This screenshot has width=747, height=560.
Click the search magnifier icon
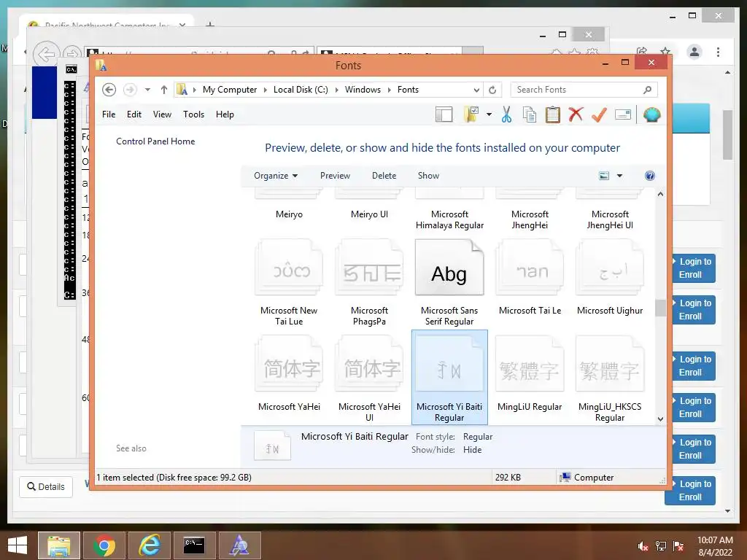[648, 90]
